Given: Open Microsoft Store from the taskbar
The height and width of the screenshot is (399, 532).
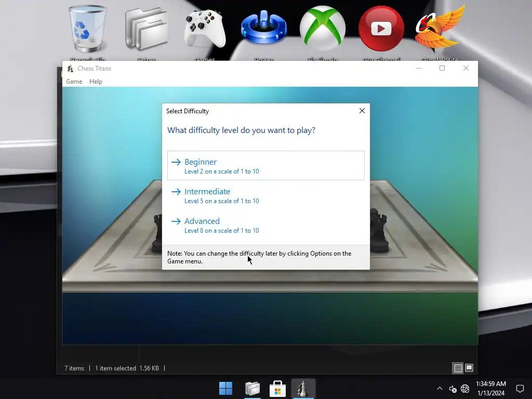Looking at the screenshot, I should pyautogui.click(x=277, y=389).
